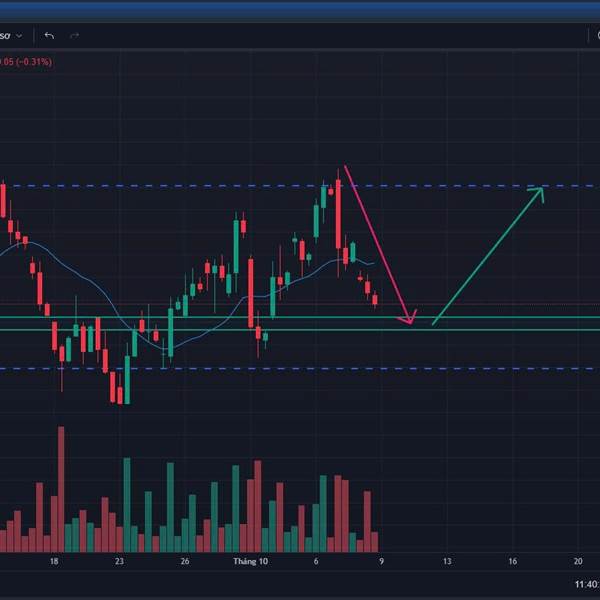Click the "6" date label on the time axis
Screen dimensions: 600x600
tap(316, 561)
